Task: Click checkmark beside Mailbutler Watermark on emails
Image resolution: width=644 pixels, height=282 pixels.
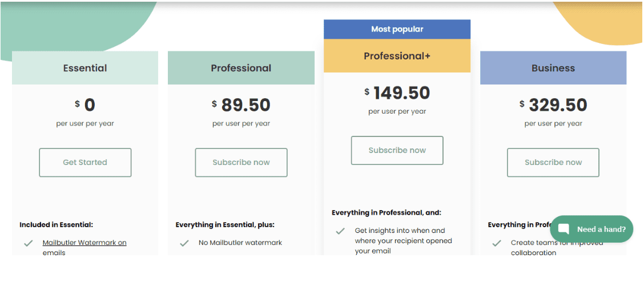Action: tap(28, 243)
